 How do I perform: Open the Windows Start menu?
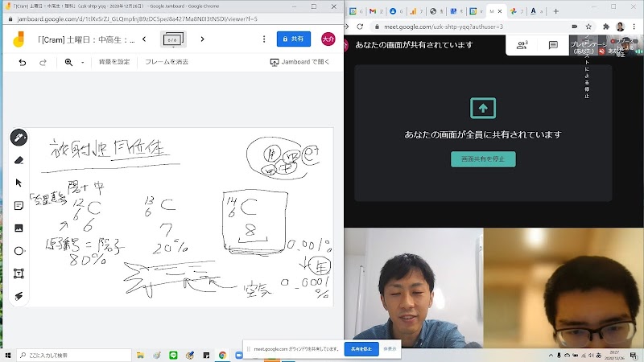[x=7, y=355]
